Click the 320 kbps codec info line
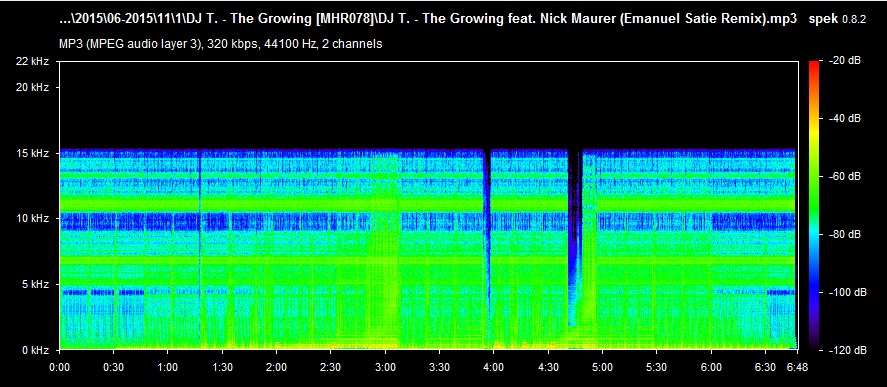Screen dimensions: 887x387 (x=221, y=44)
